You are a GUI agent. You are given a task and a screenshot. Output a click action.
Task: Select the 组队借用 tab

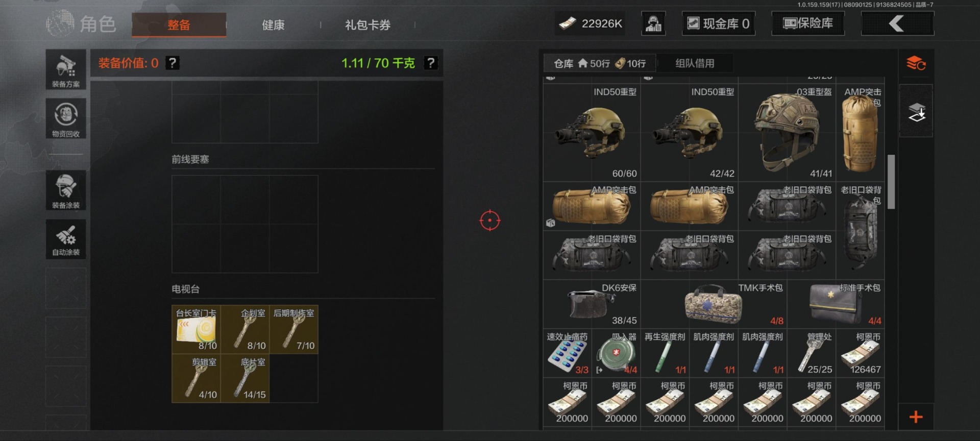(x=695, y=63)
